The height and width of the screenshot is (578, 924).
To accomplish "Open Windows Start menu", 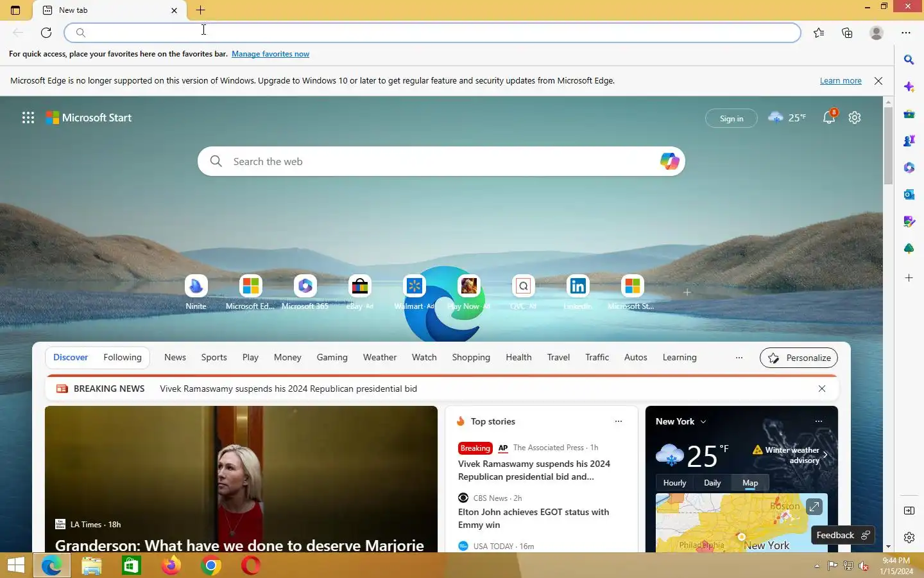I will click(15, 565).
